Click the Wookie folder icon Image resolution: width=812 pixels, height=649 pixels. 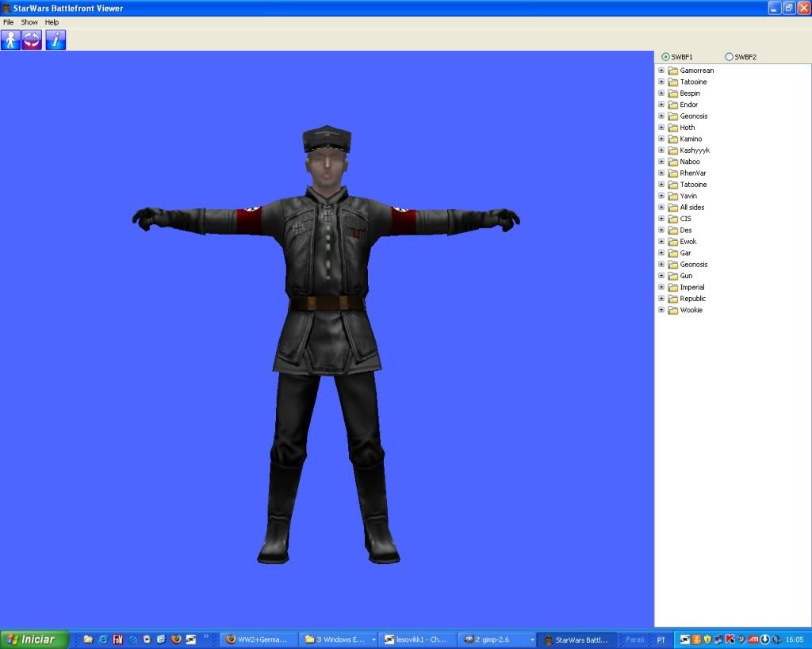click(x=672, y=310)
